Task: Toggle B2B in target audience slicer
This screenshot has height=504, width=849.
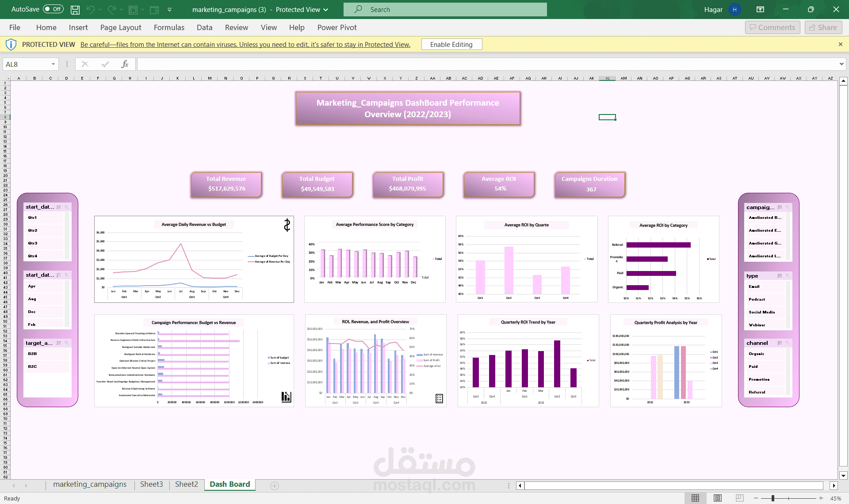Action: pos(46,354)
